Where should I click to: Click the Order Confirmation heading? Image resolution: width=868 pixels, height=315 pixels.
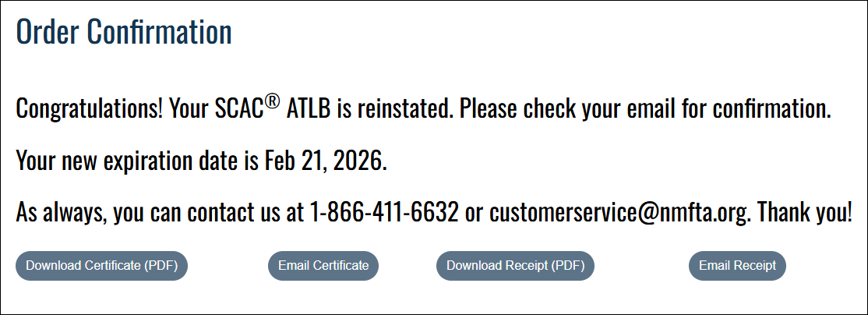[x=124, y=33]
